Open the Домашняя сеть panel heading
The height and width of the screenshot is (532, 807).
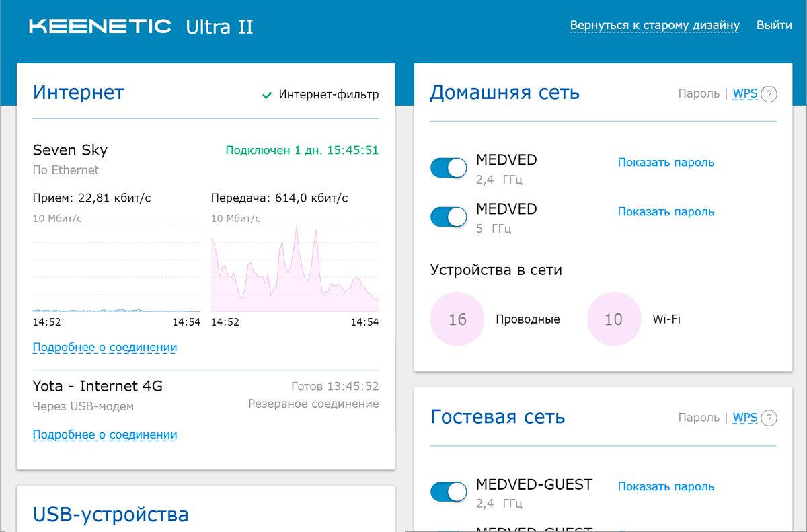tap(505, 92)
